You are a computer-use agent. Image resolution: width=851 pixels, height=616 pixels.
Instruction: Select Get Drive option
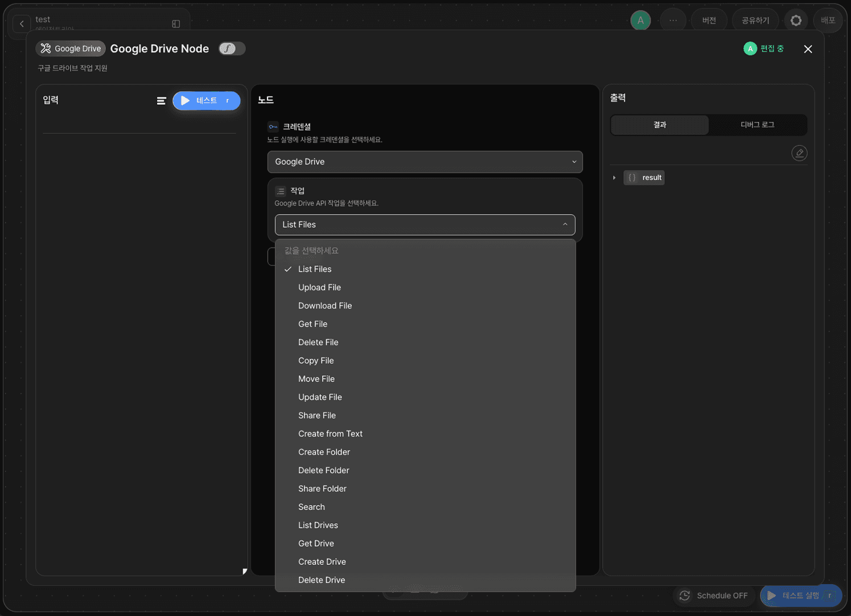(425, 543)
